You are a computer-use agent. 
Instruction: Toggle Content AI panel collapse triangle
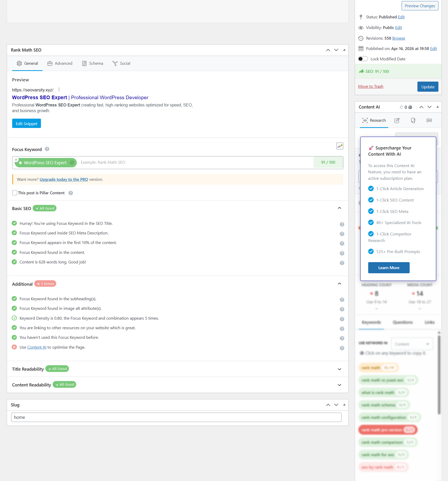(438, 107)
